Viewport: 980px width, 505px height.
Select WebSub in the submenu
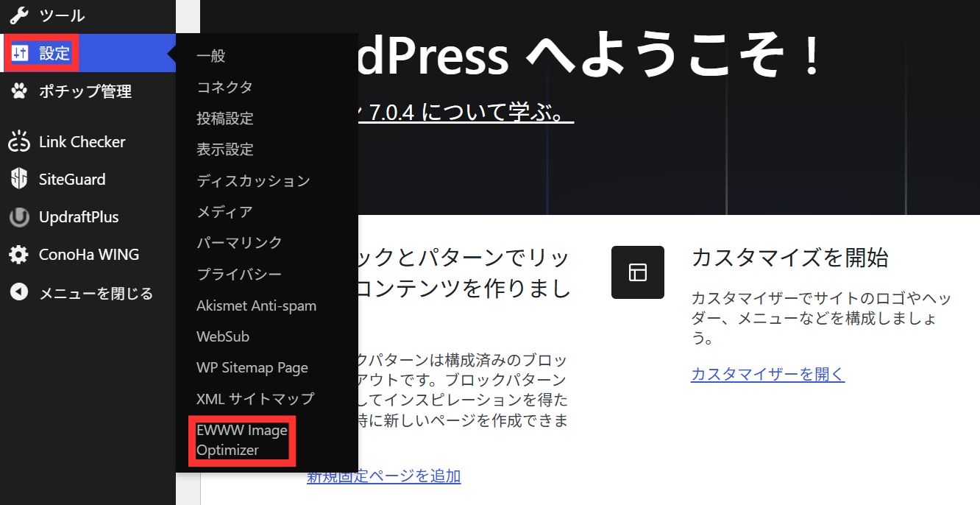pyautogui.click(x=223, y=336)
